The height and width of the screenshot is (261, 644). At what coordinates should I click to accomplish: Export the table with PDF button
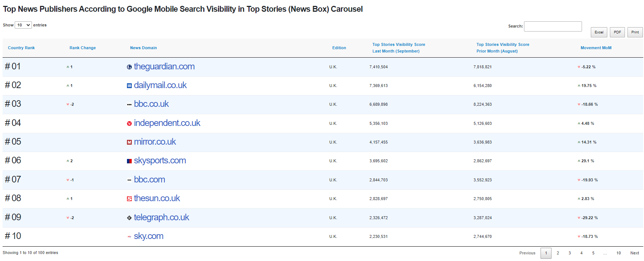pyautogui.click(x=617, y=32)
